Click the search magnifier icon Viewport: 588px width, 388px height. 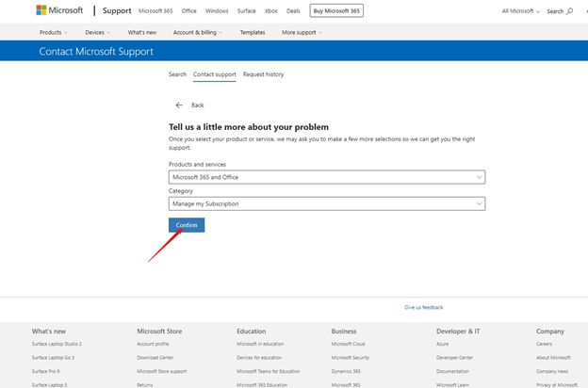coord(569,11)
